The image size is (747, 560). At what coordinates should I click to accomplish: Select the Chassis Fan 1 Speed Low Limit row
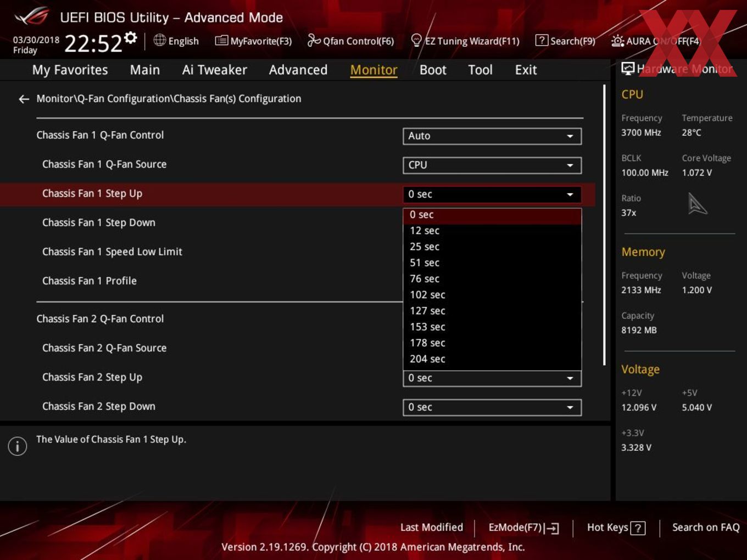[x=112, y=252]
